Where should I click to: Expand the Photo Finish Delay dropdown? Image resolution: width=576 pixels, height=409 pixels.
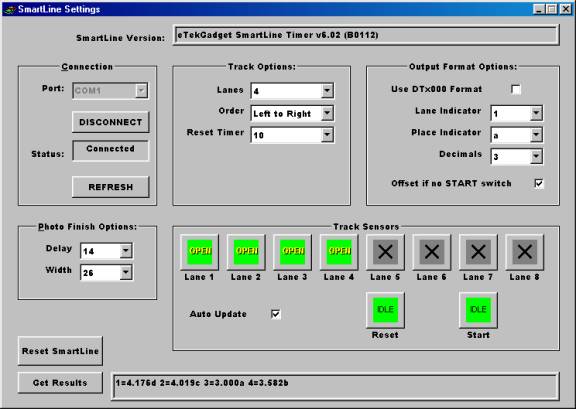click(126, 251)
